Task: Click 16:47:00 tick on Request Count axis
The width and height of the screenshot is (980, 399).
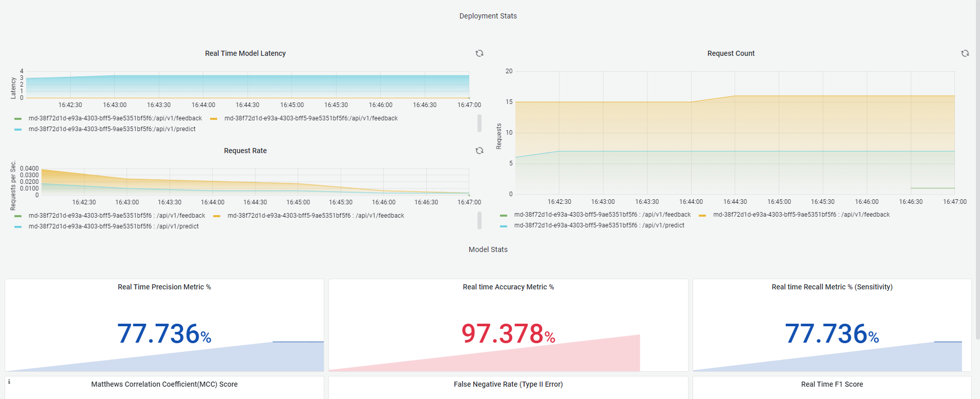Action: click(x=955, y=202)
